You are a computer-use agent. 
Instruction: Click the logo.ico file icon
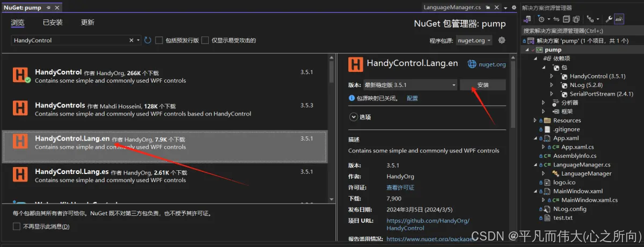[547, 183]
